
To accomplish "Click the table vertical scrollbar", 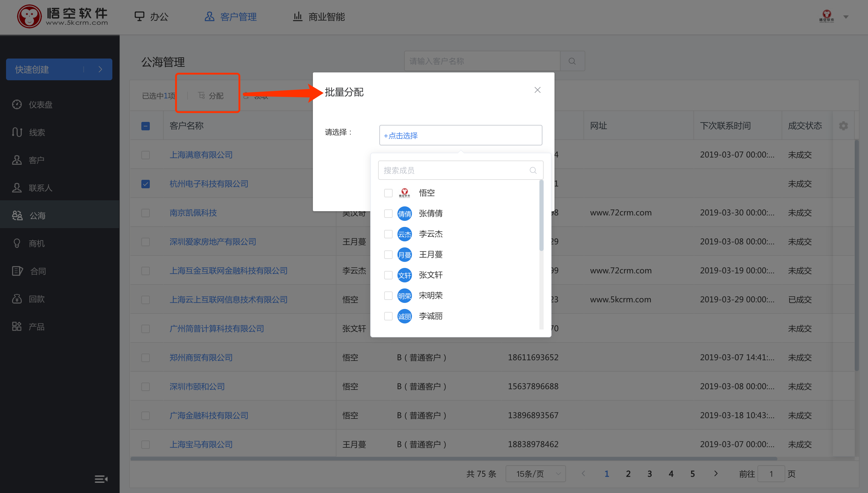I will coord(857,256).
